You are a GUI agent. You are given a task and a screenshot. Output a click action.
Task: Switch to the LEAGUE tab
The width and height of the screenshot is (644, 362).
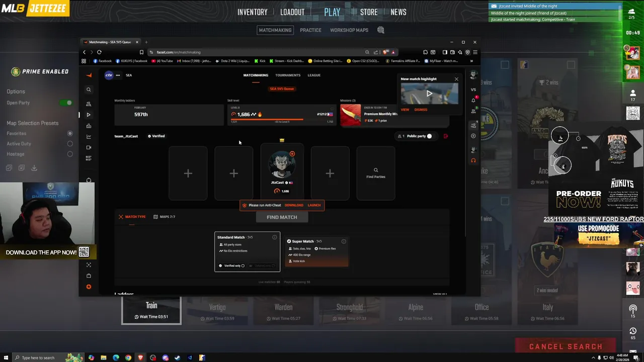tap(314, 75)
